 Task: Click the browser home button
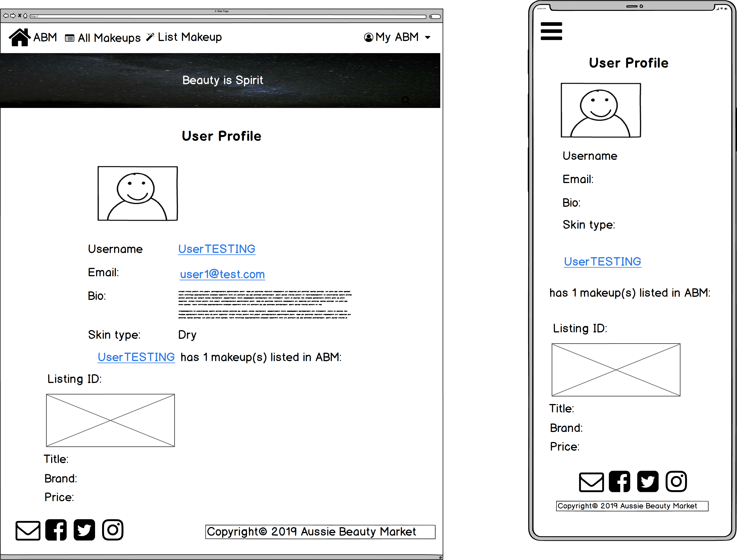pos(25,16)
